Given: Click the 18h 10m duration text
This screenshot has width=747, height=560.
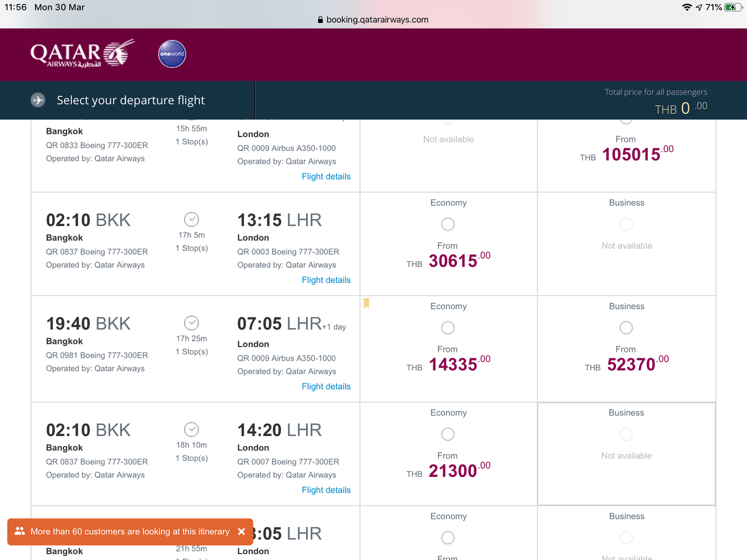Looking at the screenshot, I should (192, 445).
